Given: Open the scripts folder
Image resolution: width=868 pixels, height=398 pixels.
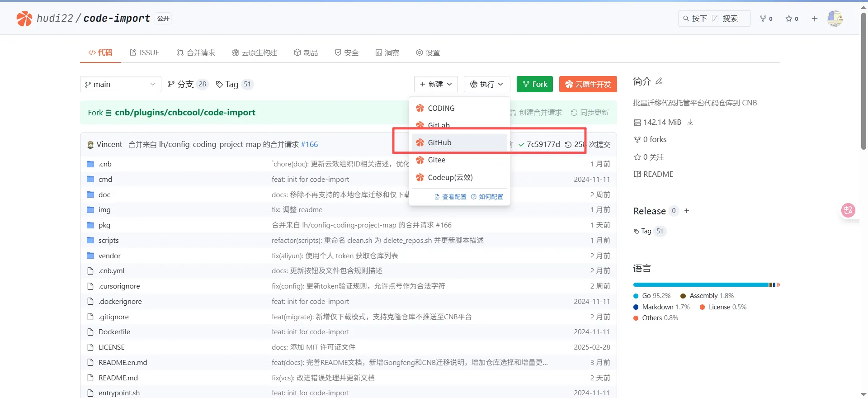Looking at the screenshot, I should (108, 241).
